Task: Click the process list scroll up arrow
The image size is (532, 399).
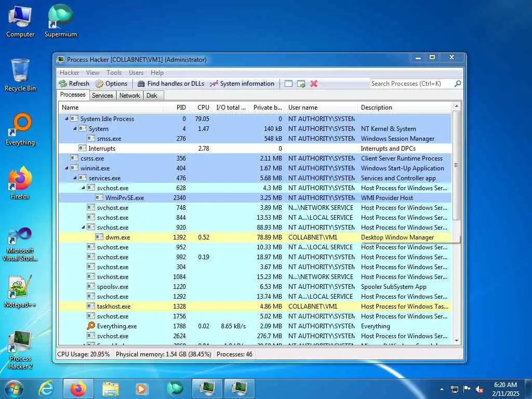Action: click(457, 106)
